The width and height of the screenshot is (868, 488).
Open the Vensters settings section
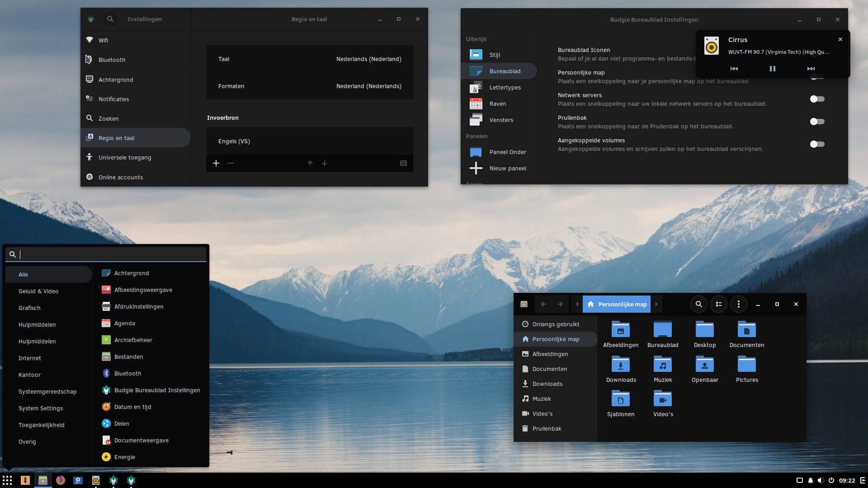tap(501, 120)
